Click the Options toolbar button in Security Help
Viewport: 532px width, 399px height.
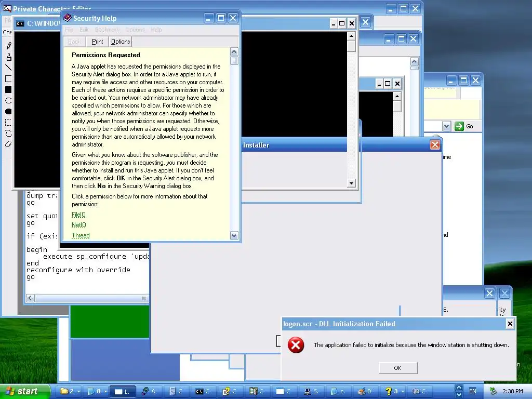tap(121, 42)
